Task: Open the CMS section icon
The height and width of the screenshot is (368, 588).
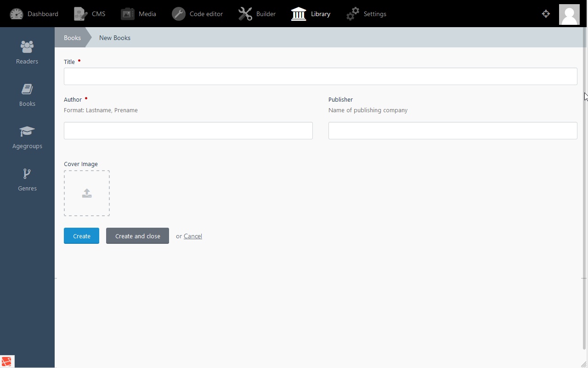Action: pyautogui.click(x=81, y=14)
